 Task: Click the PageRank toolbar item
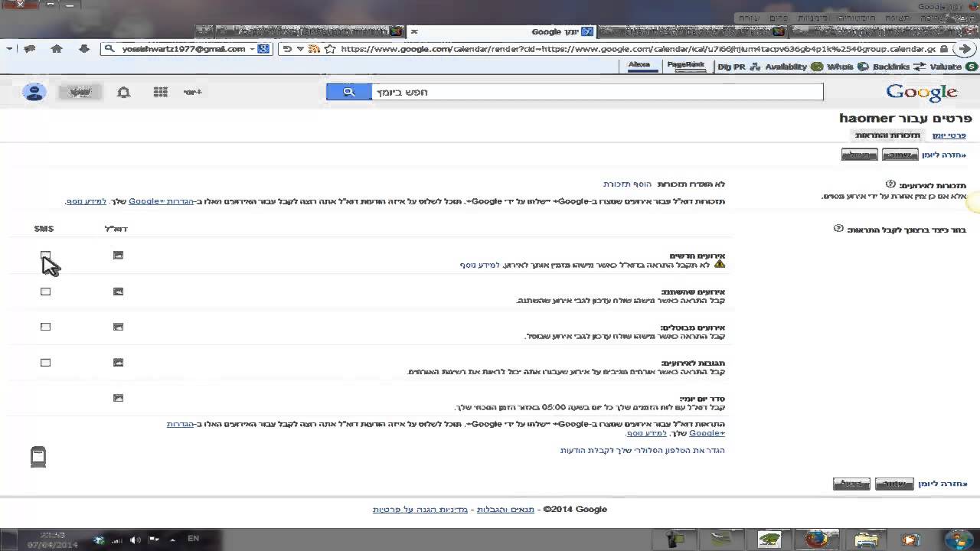(685, 66)
